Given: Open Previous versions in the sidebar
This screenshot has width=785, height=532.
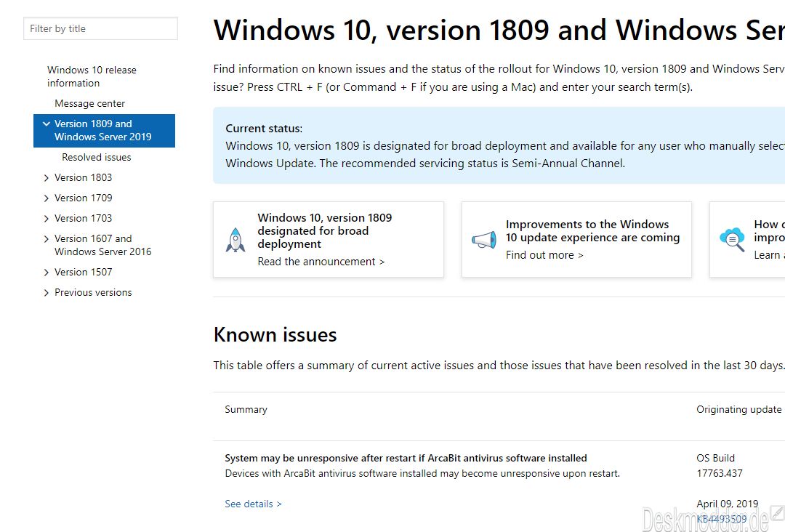Looking at the screenshot, I should [x=93, y=293].
